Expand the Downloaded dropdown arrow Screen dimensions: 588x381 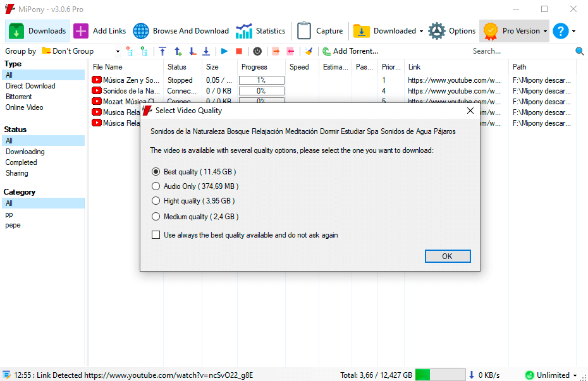pyautogui.click(x=421, y=31)
